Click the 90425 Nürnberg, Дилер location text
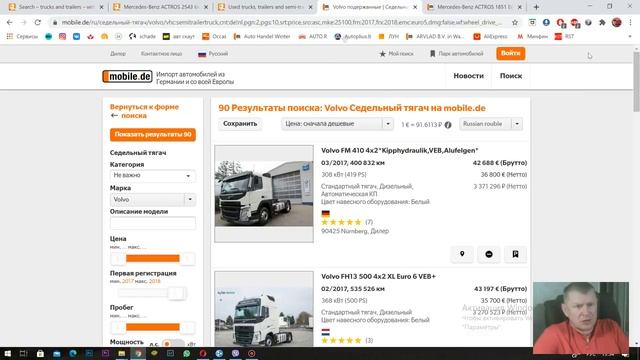Image resolution: width=640 pixels, height=360 pixels. coord(355,231)
